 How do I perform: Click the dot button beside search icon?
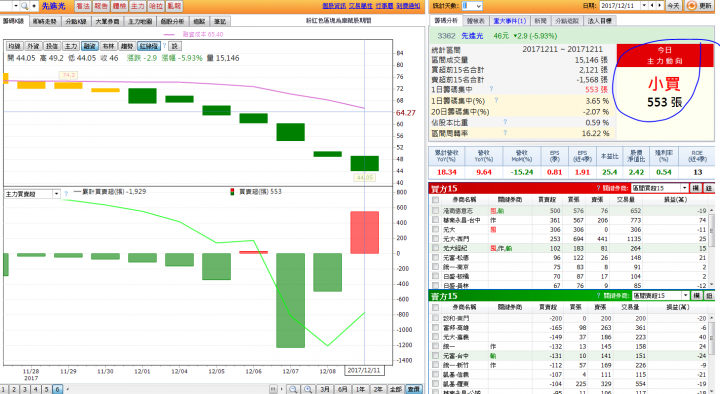[x=34, y=6]
